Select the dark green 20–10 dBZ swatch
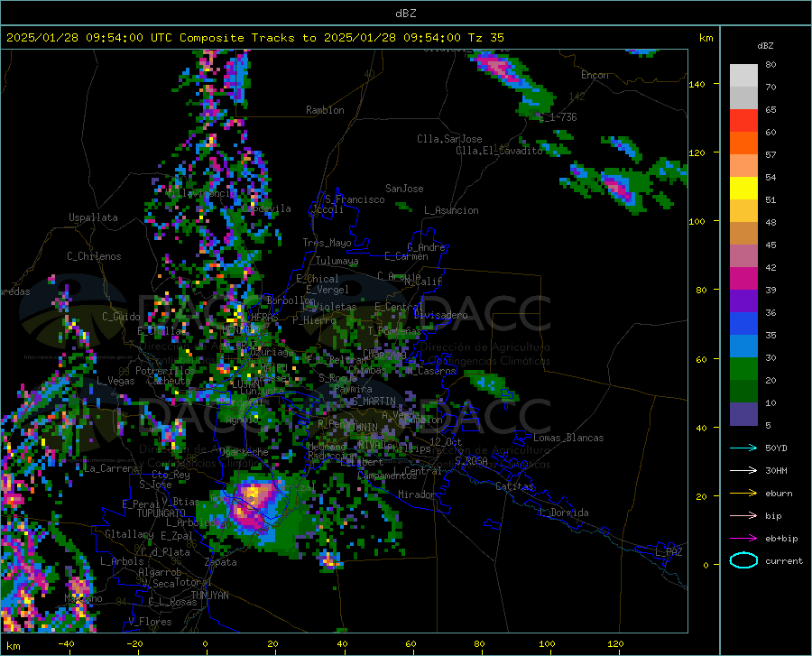The image size is (812, 656). tap(743, 392)
